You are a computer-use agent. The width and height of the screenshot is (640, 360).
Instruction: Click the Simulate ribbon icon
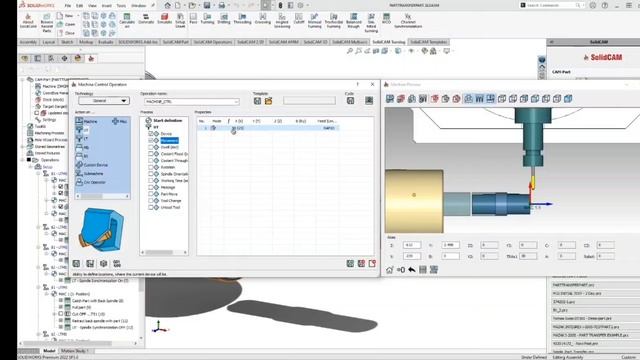point(164,19)
